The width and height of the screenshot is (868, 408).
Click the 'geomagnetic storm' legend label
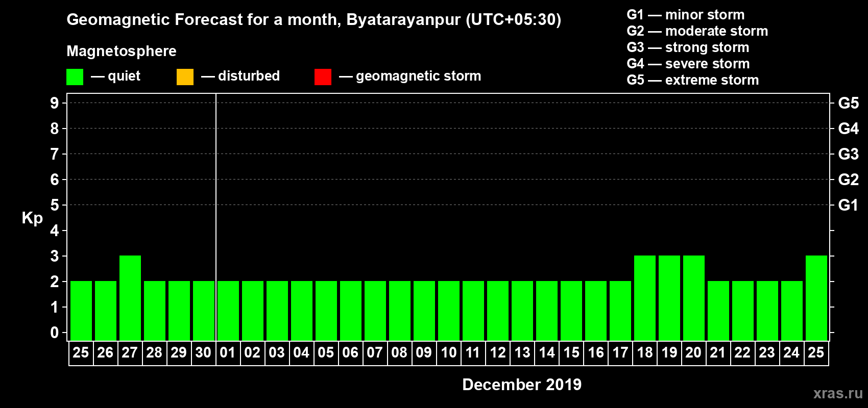click(x=418, y=76)
